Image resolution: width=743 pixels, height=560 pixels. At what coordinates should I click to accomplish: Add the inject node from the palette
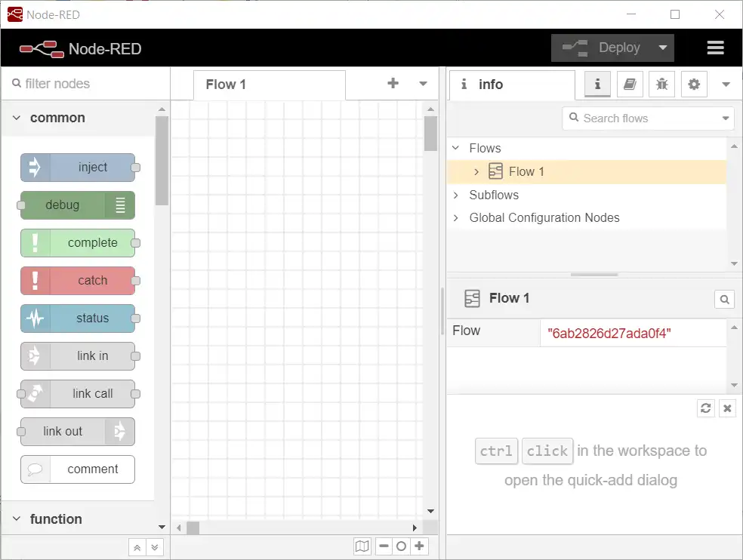click(x=78, y=168)
